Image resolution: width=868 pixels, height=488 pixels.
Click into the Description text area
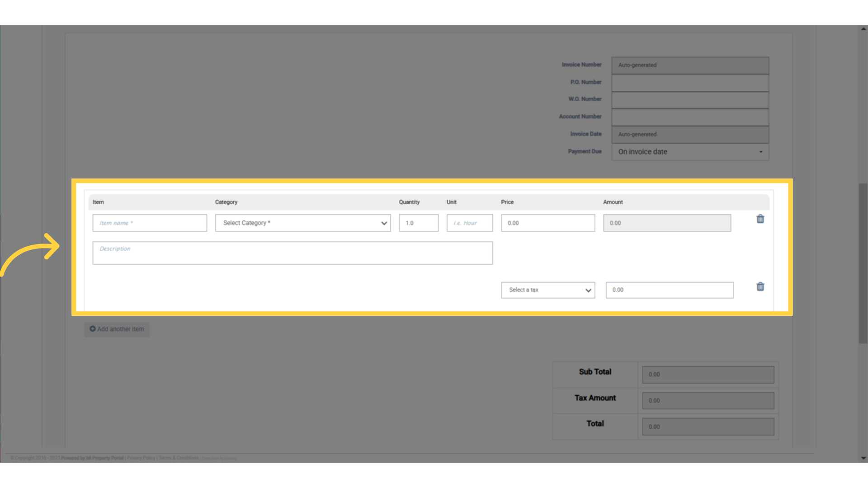point(292,253)
